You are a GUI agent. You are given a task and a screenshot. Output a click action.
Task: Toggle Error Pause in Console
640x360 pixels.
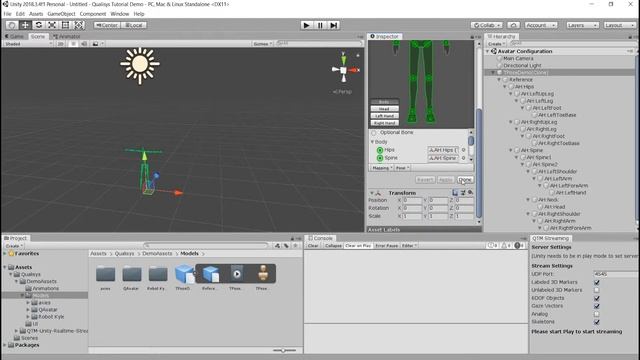(x=387, y=246)
